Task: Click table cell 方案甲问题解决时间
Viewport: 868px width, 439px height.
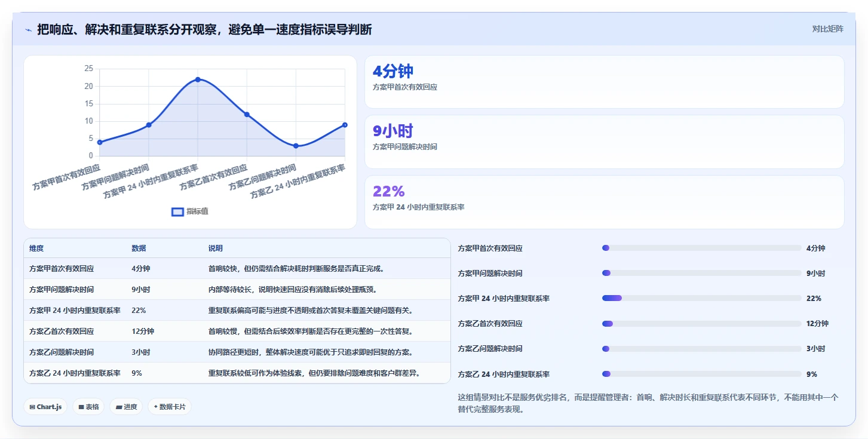Action: pos(62,290)
